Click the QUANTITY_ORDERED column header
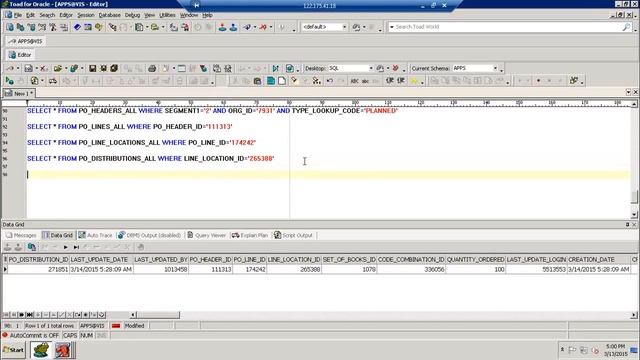This screenshot has width=640, height=360. (x=476, y=260)
